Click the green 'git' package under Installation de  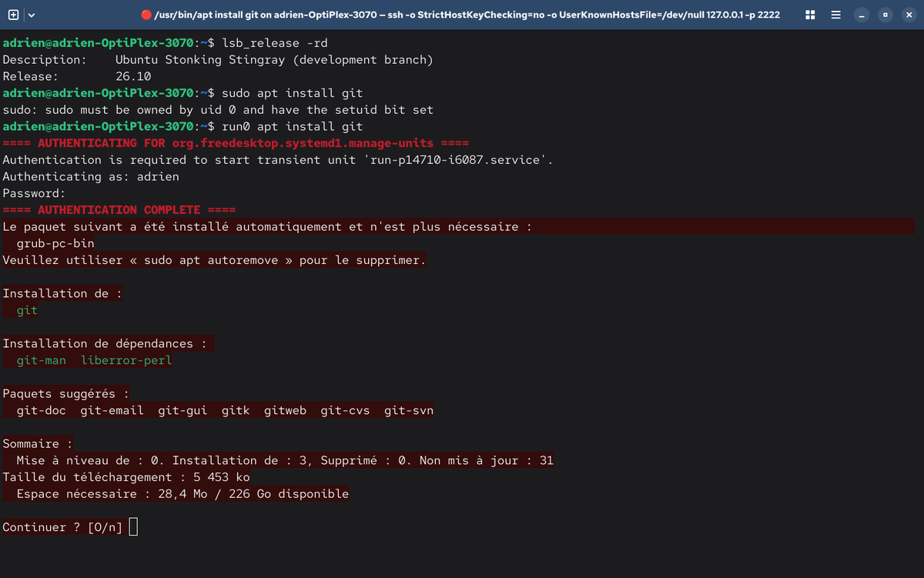[x=27, y=310]
